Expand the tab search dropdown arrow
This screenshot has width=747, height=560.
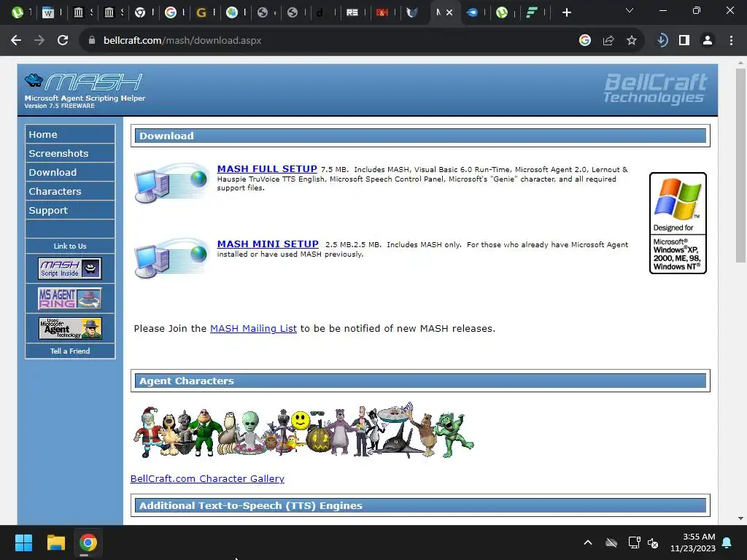(x=630, y=10)
